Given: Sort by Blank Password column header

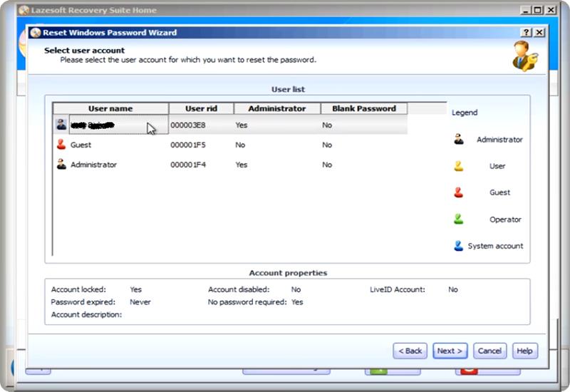Looking at the screenshot, I should click(364, 108).
